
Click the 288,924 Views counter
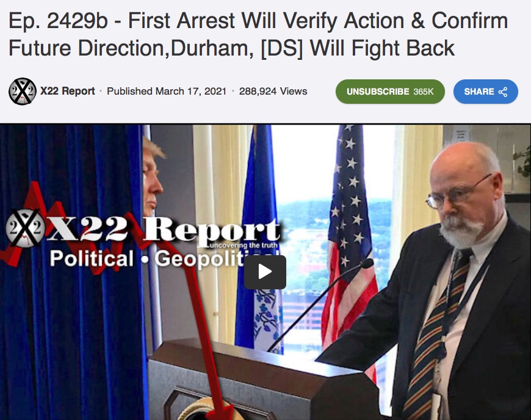(273, 91)
